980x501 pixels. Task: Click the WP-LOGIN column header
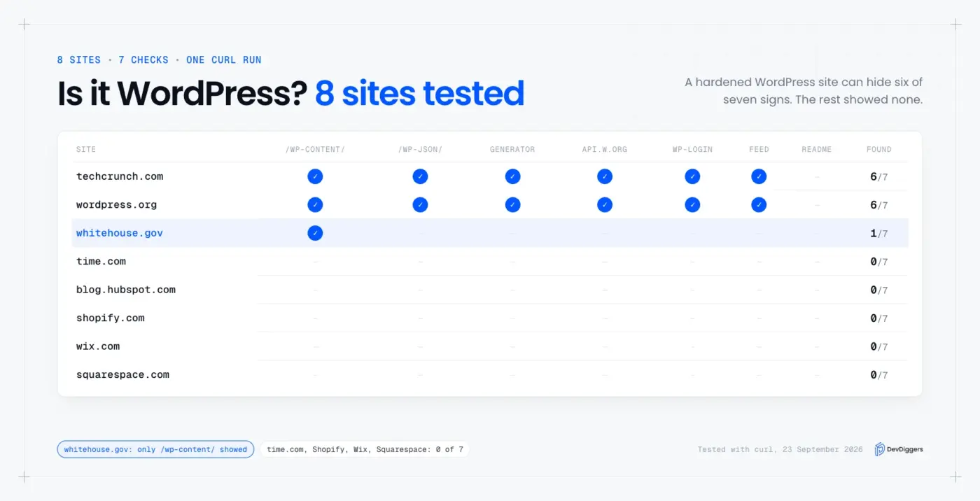tap(692, 150)
